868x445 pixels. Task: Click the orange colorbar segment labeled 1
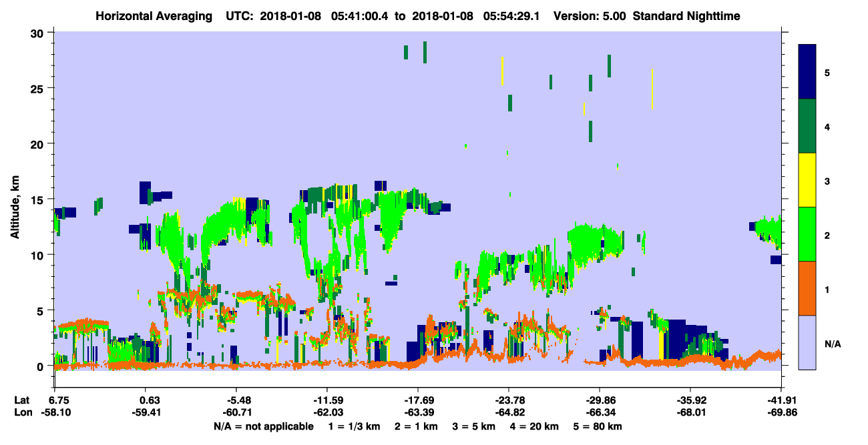pos(808,288)
